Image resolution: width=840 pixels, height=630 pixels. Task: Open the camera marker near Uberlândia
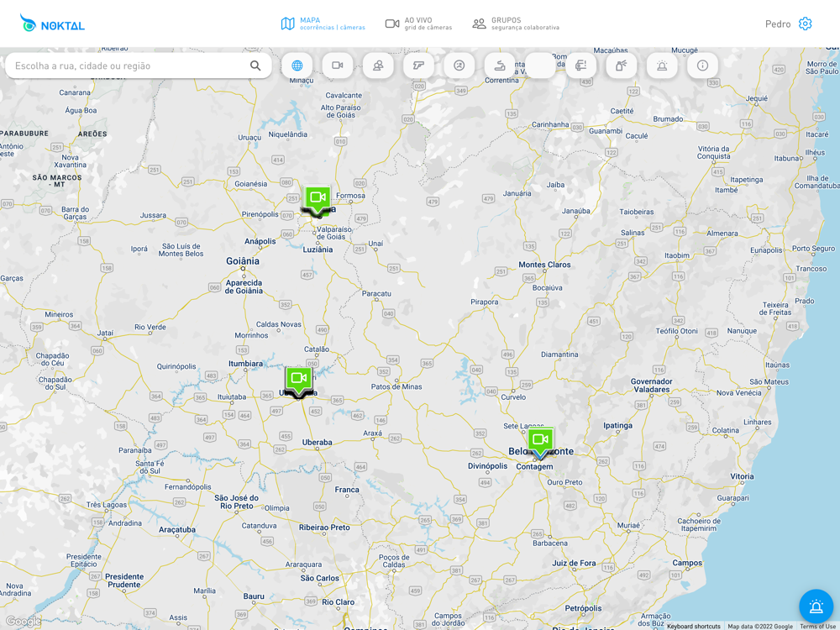[298, 381]
